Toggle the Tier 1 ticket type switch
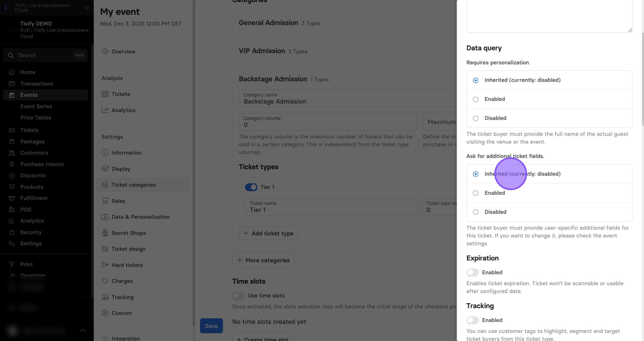 [x=251, y=187]
